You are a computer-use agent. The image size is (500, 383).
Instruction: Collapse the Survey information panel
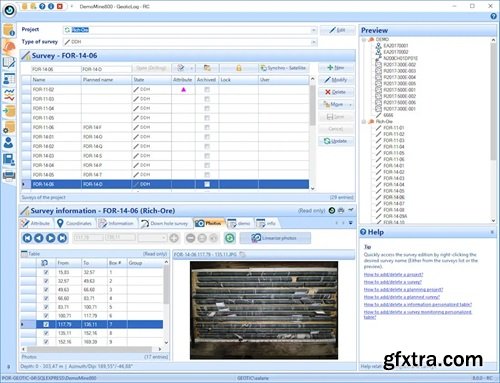coord(351,210)
